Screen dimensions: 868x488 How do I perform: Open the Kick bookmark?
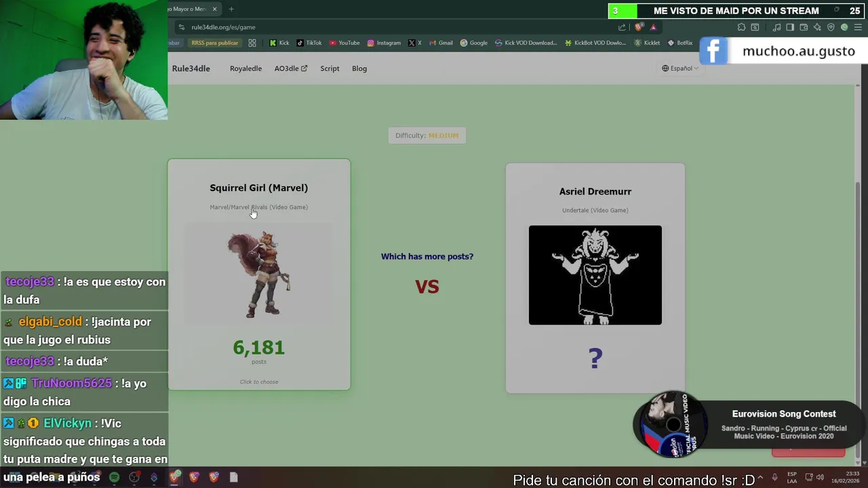point(279,43)
